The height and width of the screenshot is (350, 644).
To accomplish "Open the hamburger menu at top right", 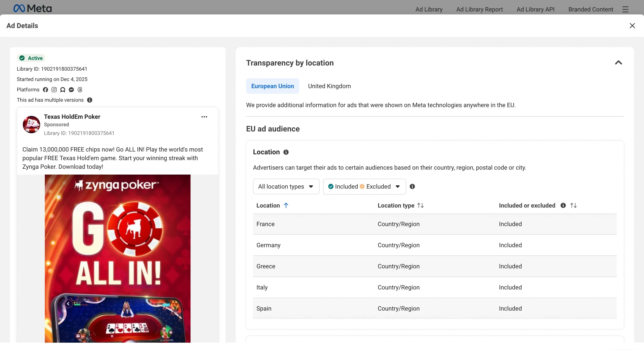I will click(x=625, y=9).
